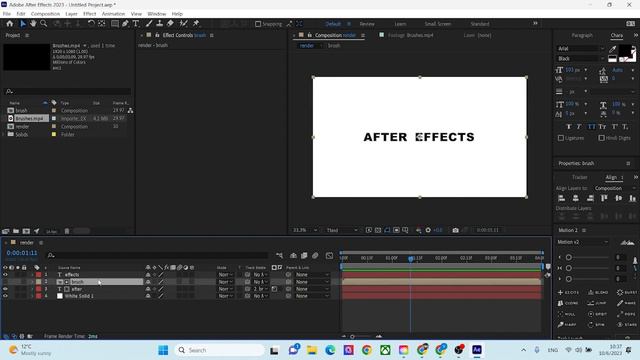Enable the Snapping checkbox

(x=258, y=24)
